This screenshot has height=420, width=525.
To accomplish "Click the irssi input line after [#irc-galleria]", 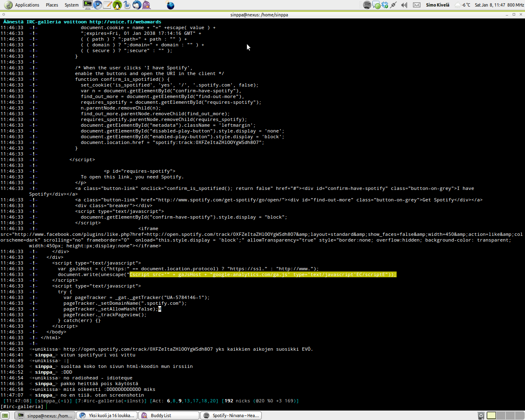I will [x=285, y=406].
